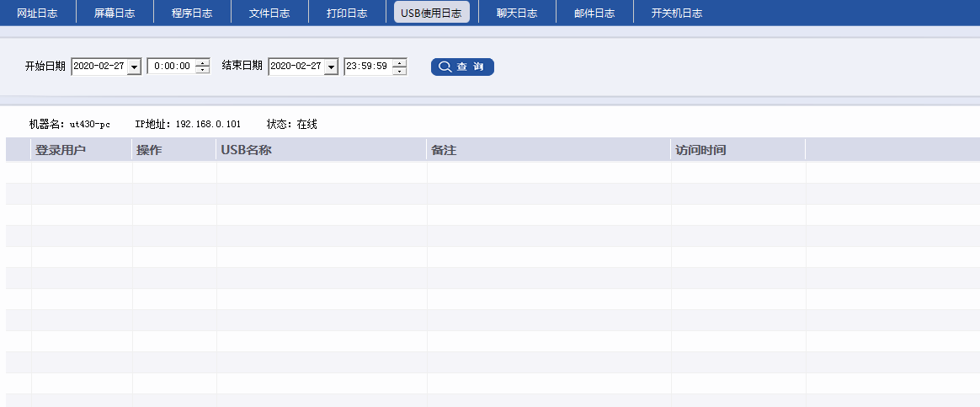The width and height of the screenshot is (980, 407).
Task: Sort by USB名称 column header
Action: tap(322, 150)
